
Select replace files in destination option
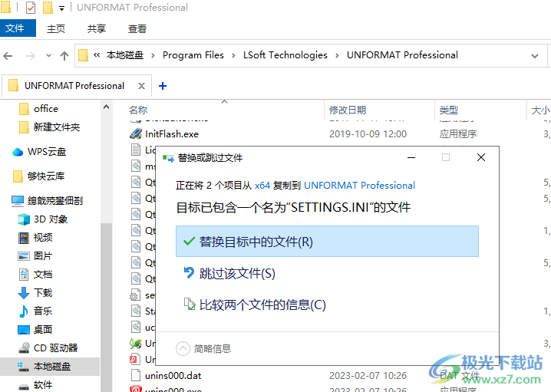[x=327, y=242]
